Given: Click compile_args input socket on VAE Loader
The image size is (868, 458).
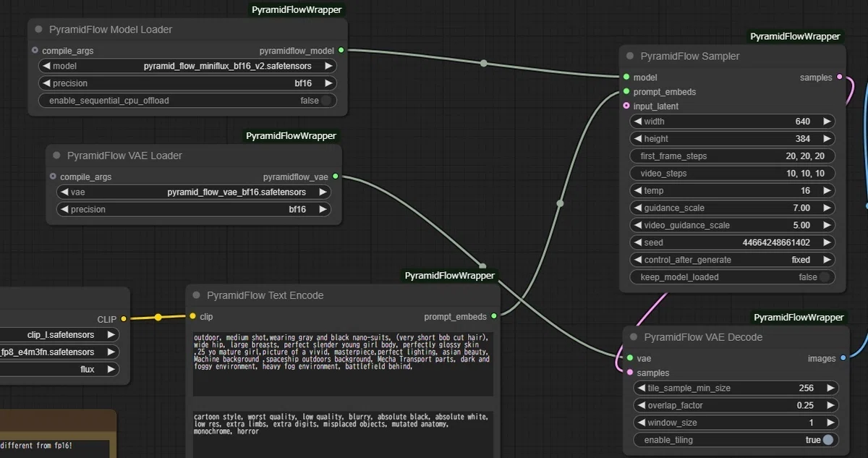Looking at the screenshot, I should (54, 177).
